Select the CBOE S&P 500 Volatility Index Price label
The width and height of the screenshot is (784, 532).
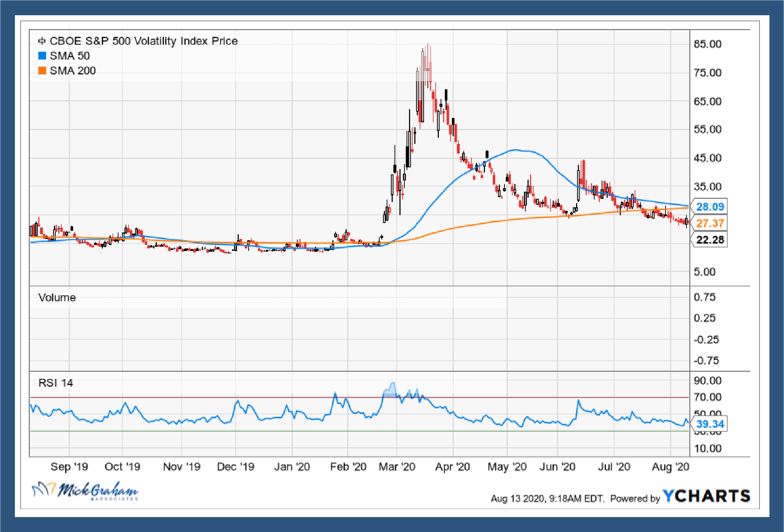click(x=144, y=41)
